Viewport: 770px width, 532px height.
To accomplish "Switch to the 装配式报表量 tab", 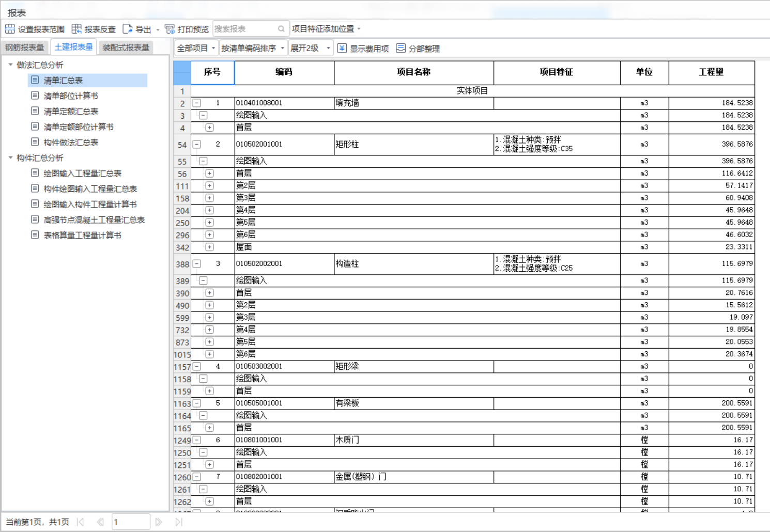I will click(126, 48).
